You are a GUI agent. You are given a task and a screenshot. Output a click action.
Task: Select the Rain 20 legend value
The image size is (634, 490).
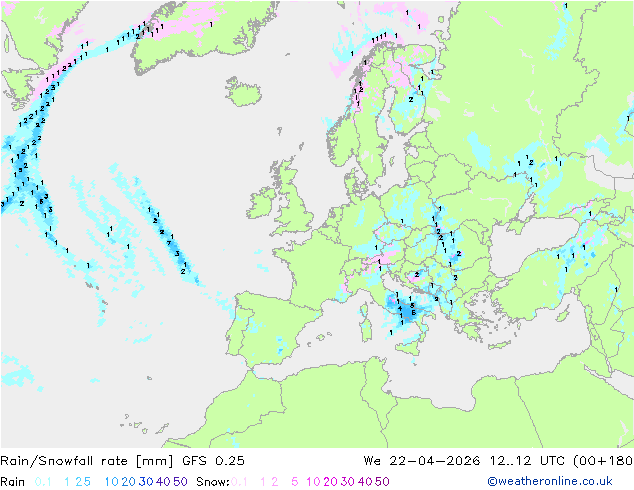click(128, 482)
